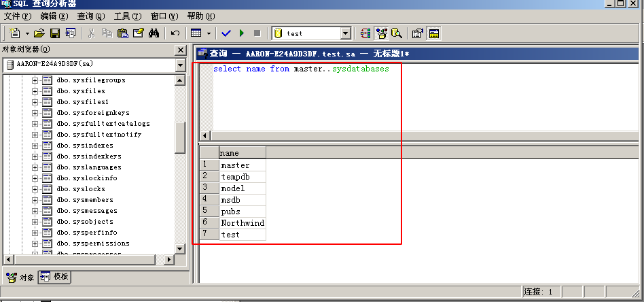Open the 编辑(E) menu
644x302 pixels.
coord(54,16)
